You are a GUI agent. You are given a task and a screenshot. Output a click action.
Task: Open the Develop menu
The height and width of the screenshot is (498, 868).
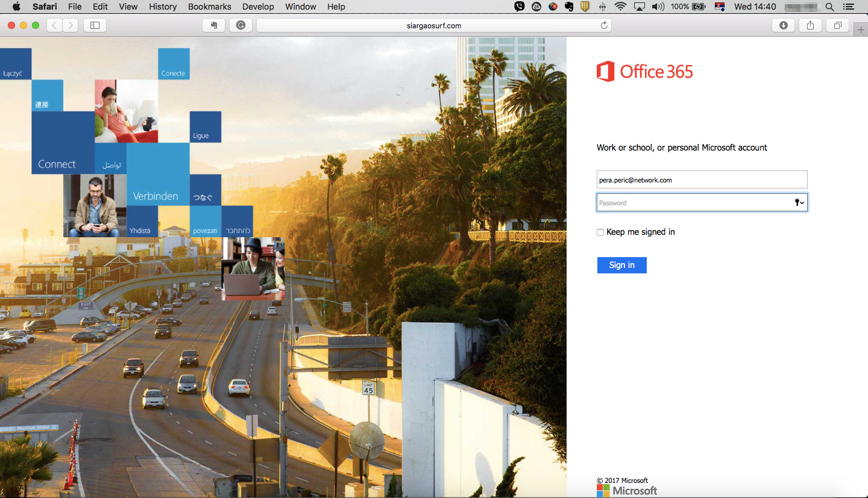click(258, 7)
